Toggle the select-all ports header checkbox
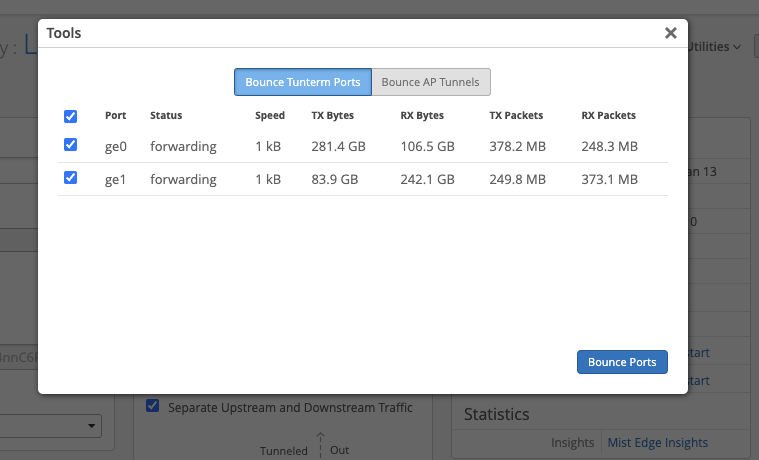Viewport: 759px width, 460px height. (70, 116)
